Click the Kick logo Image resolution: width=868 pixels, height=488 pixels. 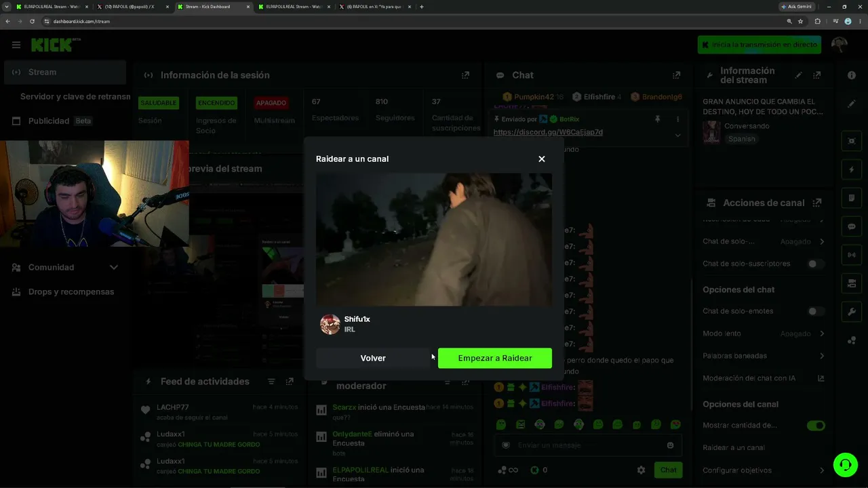pyautogui.click(x=56, y=45)
